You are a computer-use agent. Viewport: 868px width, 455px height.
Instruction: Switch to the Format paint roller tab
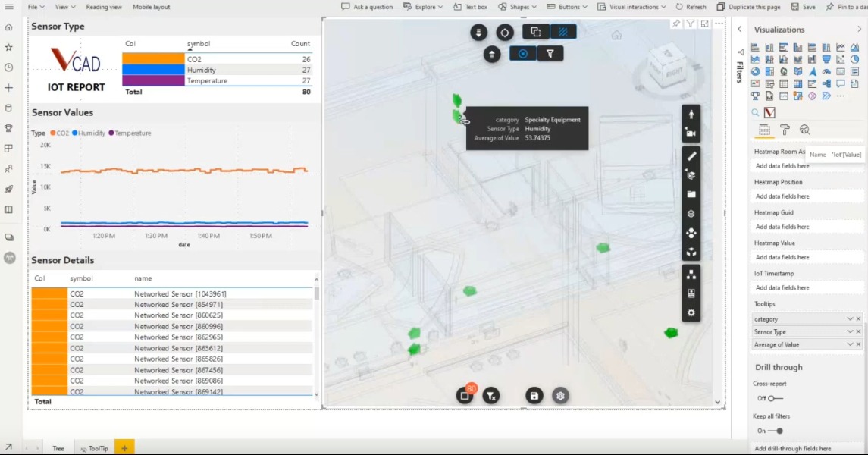point(785,130)
